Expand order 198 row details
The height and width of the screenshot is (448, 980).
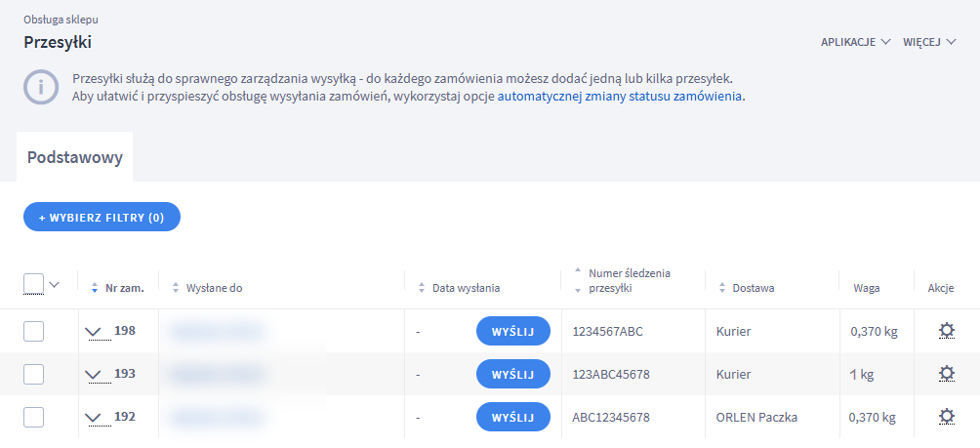pyautogui.click(x=94, y=332)
